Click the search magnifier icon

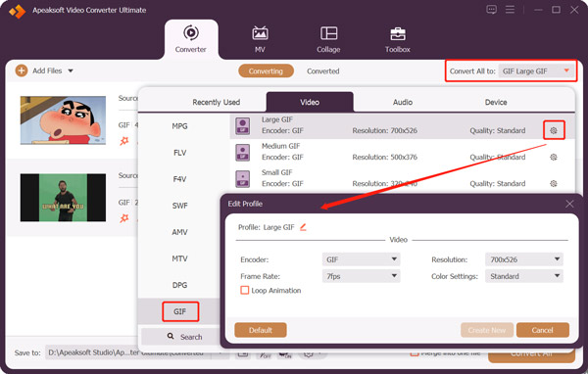[x=171, y=336]
